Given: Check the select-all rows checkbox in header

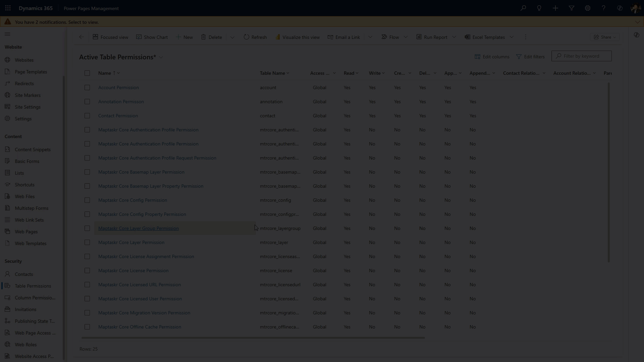Looking at the screenshot, I should tap(87, 73).
